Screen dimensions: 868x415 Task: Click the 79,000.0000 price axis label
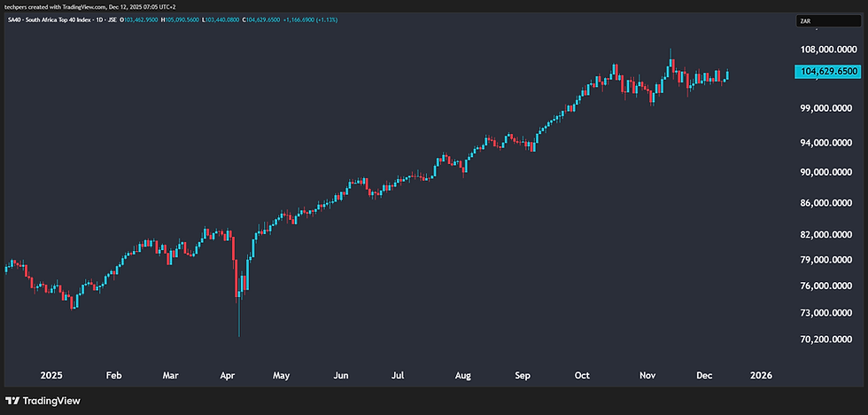point(827,260)
